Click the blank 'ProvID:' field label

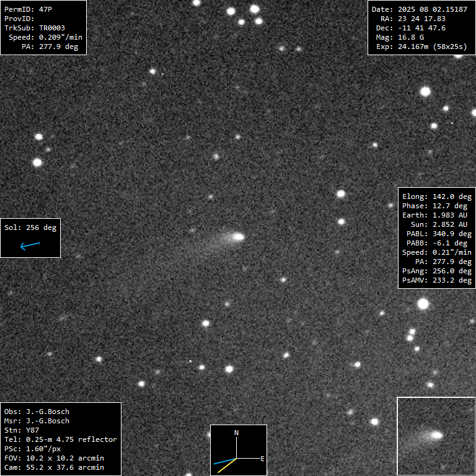coord(19,19)
